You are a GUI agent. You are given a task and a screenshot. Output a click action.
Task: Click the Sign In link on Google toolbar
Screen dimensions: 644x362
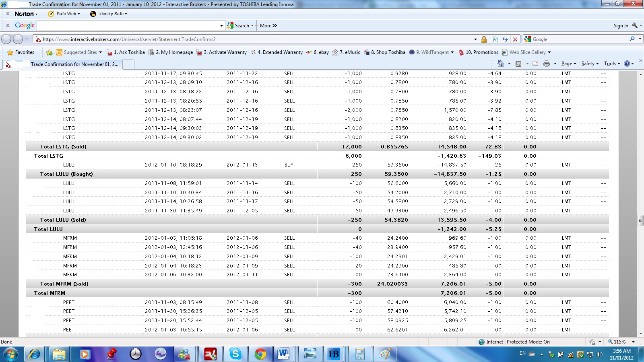[x=620, y=26]
